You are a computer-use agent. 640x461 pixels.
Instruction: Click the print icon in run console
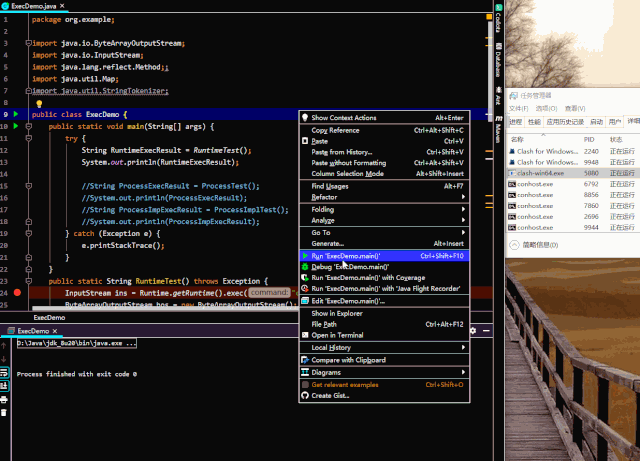pyautogui.click(x=4, y=399)
